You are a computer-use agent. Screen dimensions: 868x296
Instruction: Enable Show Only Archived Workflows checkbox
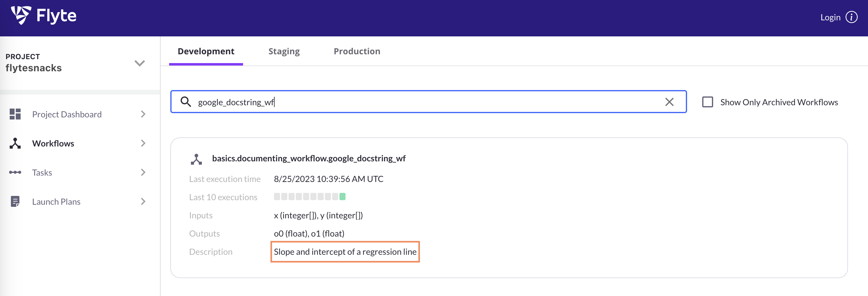coord(707,102)
